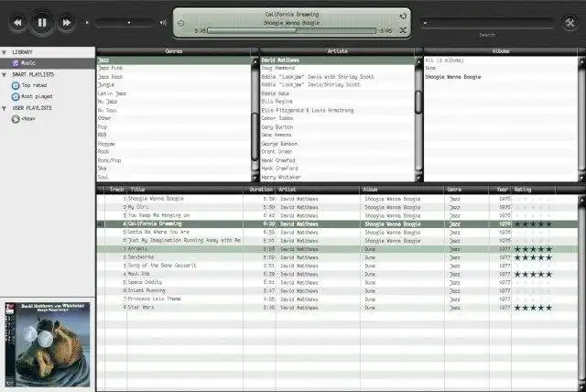Select the track Sandworms
The image size is (586, 392).
coord(337,257)
